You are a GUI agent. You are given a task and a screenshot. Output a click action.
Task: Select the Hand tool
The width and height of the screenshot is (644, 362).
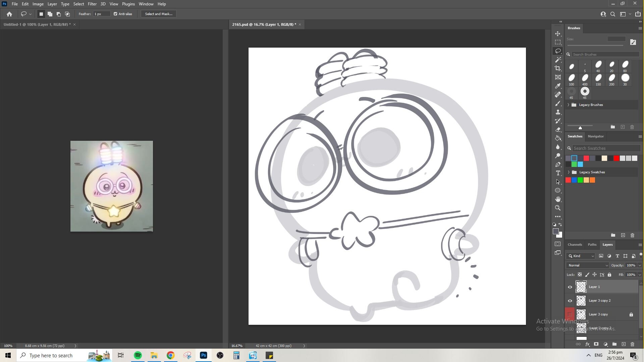[x=558, y=199]
